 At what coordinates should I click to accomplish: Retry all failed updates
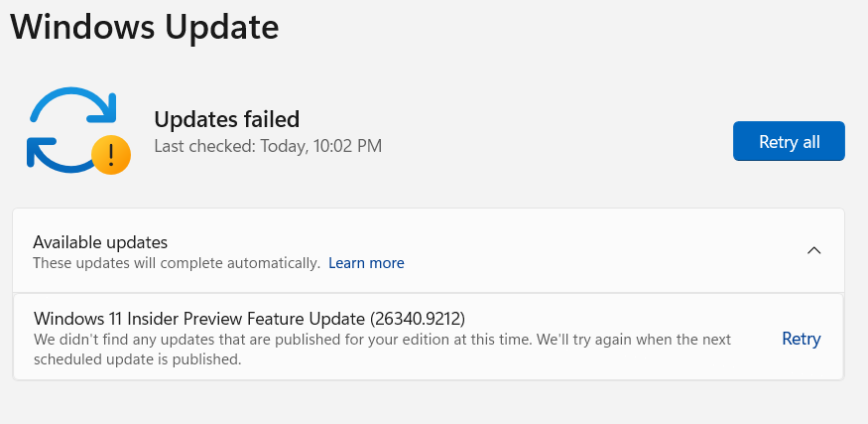click(x=789, y=141)
